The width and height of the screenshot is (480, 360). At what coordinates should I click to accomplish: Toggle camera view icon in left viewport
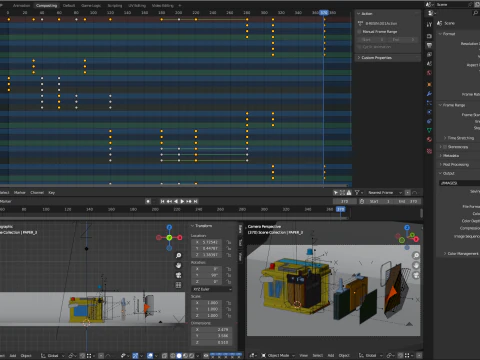(178, 275)
